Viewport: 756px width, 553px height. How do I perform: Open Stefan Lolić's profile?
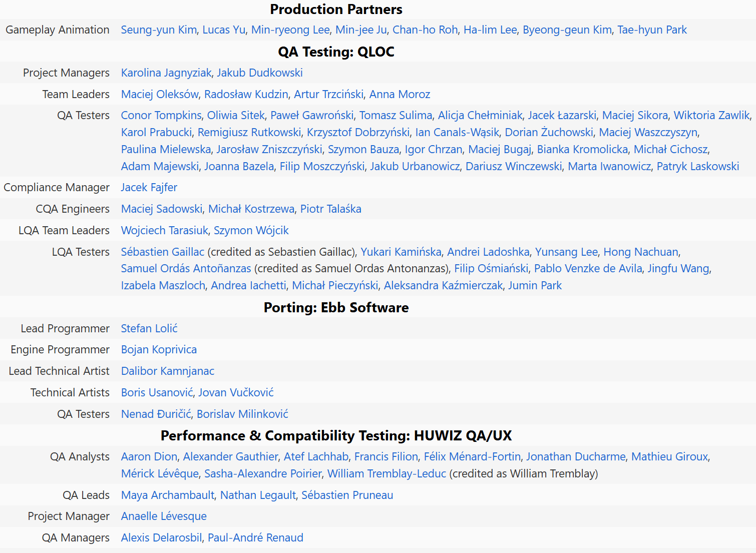[149, 329]
